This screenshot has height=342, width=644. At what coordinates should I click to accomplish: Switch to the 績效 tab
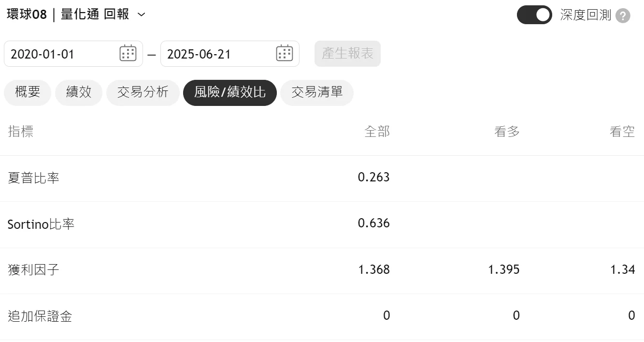click(x=79, y=92)
